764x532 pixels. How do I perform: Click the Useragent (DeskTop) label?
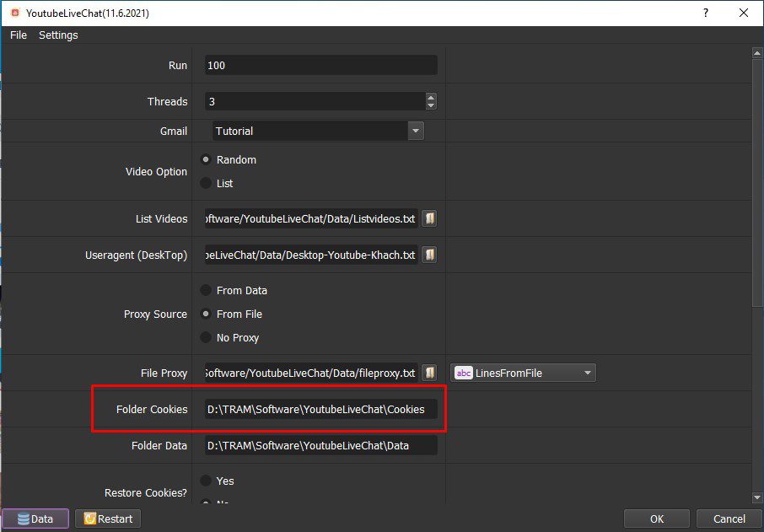137,255
